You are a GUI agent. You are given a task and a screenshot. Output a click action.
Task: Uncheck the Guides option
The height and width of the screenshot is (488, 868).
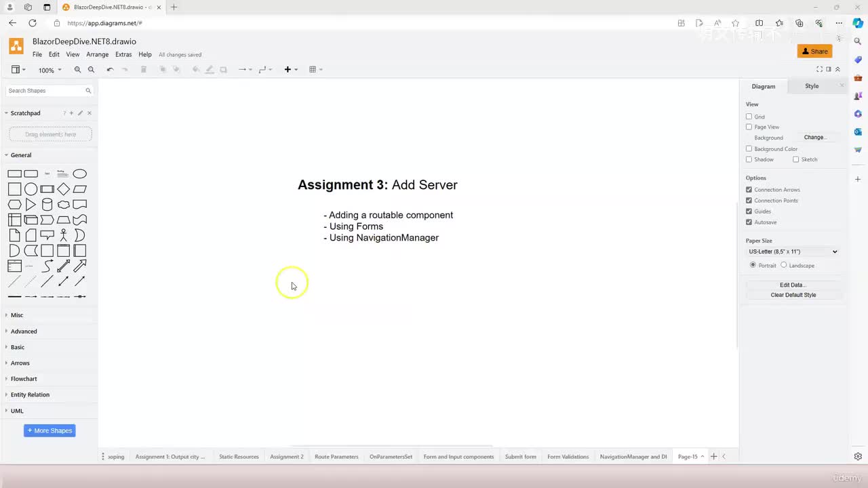[749, 211]
